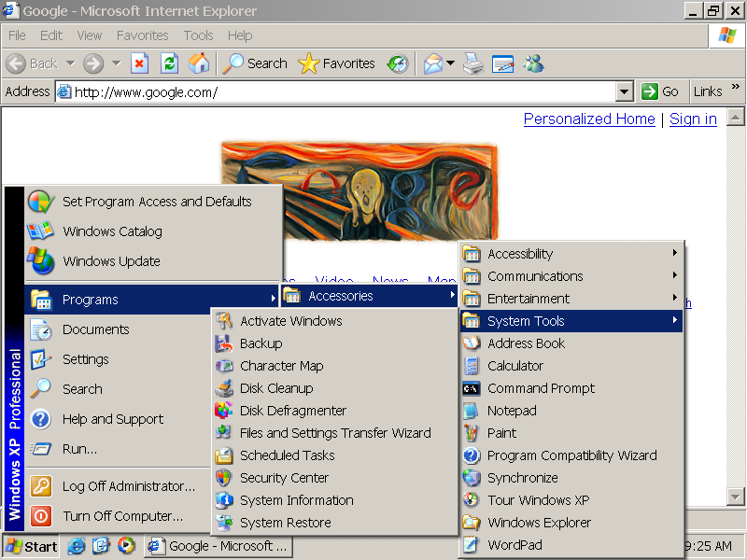Click the Personalized Home link

(589, 119)
